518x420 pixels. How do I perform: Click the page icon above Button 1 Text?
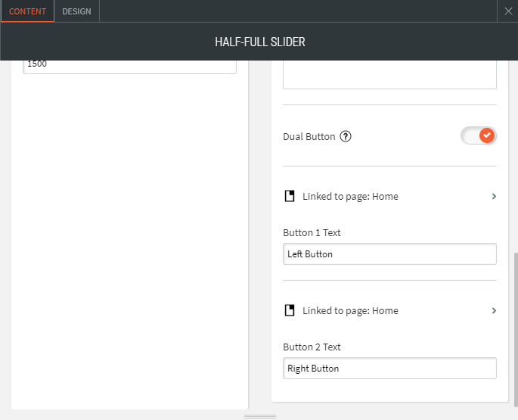point(289,197)
